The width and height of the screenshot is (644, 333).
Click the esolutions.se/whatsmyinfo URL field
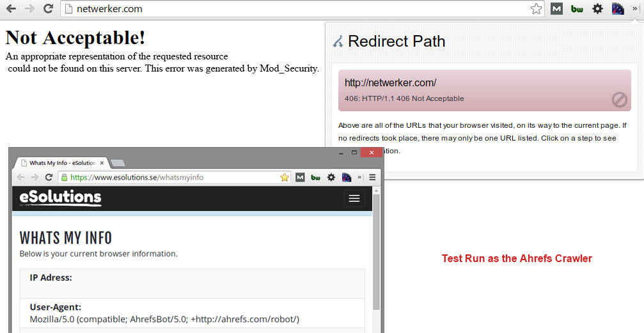pos(173,177)
